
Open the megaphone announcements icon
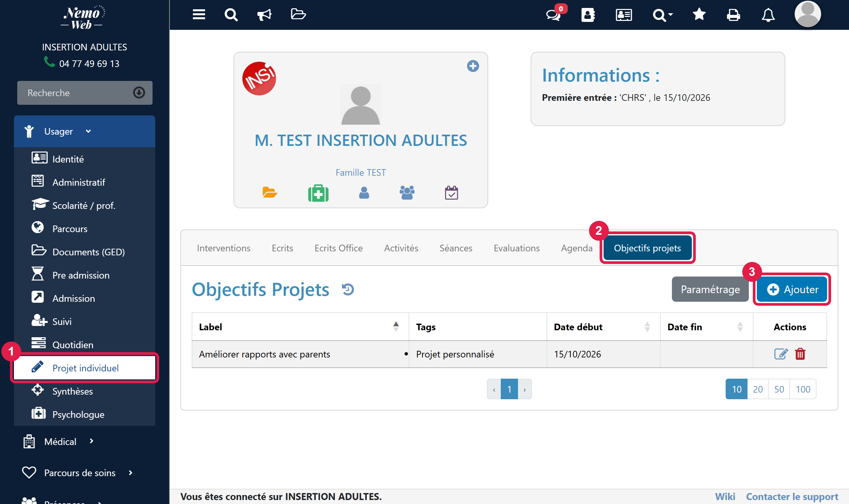264,15
